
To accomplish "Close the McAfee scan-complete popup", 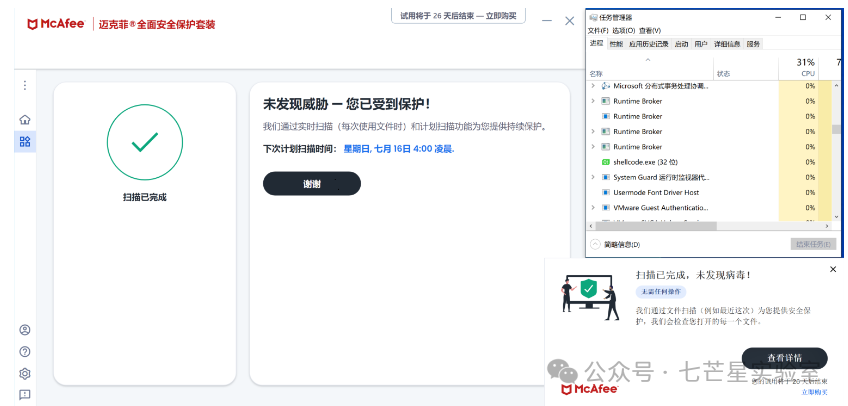I will coord(833,269).
